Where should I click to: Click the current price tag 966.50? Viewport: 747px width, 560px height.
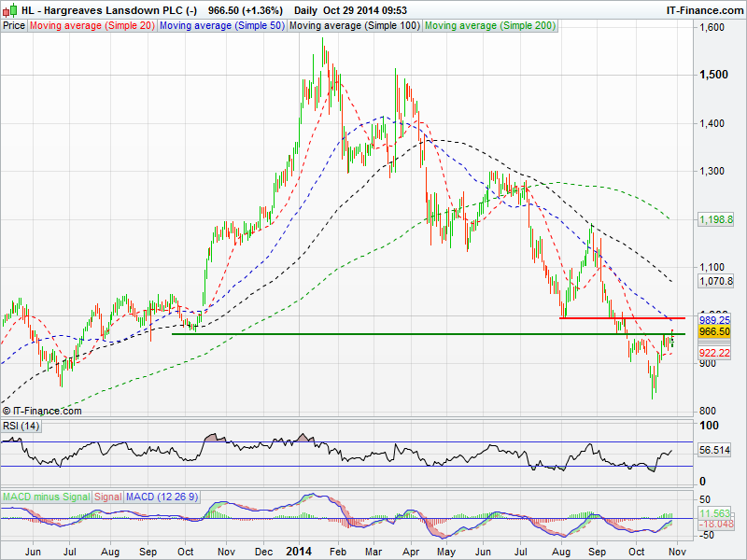click(714, 331)
